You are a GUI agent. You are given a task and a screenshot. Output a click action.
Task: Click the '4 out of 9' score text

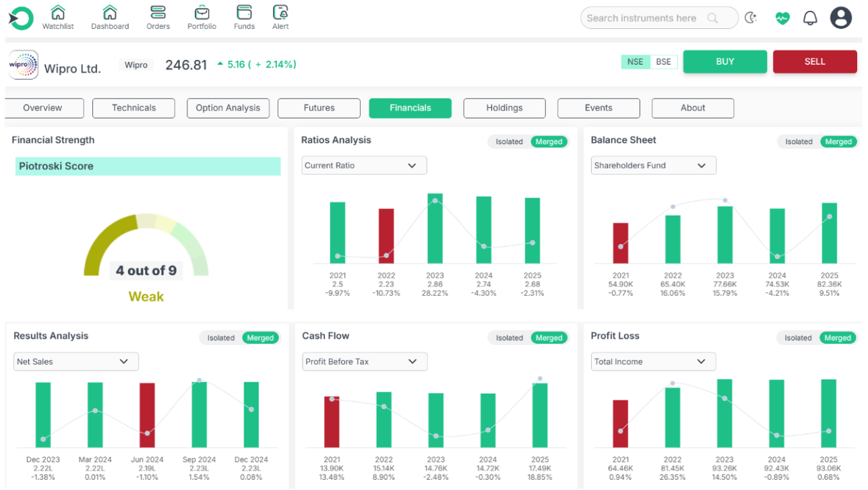pos(146,270)
